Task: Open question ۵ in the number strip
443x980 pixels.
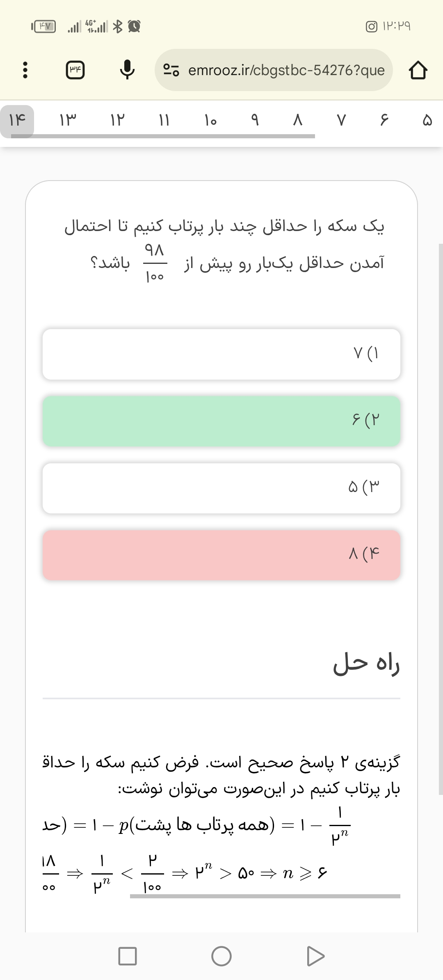Action: [427, 120]
